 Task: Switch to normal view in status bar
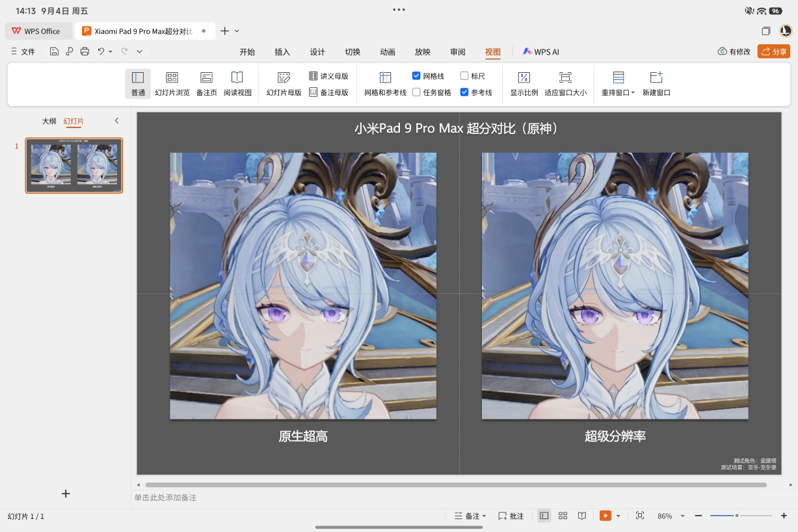click(544, 516)
